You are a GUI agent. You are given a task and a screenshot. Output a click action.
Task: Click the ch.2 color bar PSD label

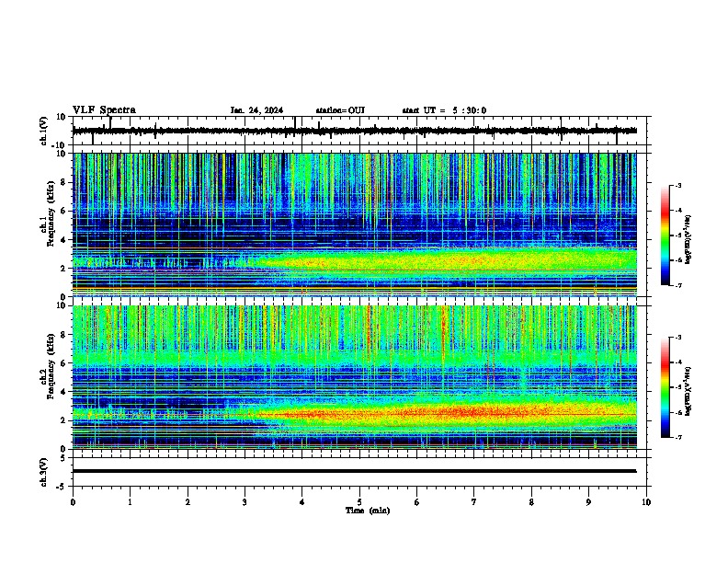click(688, 392)
